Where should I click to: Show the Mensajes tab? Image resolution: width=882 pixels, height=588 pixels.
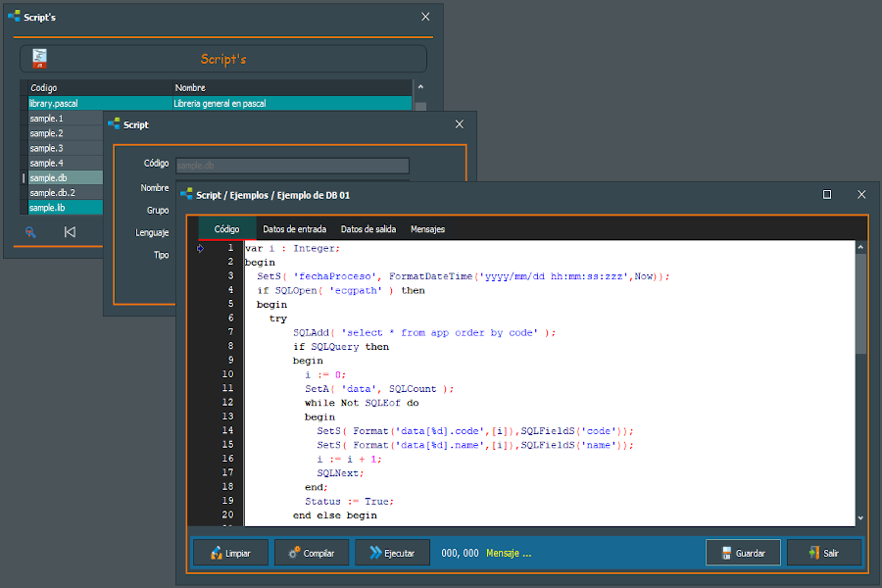point(427,229)
